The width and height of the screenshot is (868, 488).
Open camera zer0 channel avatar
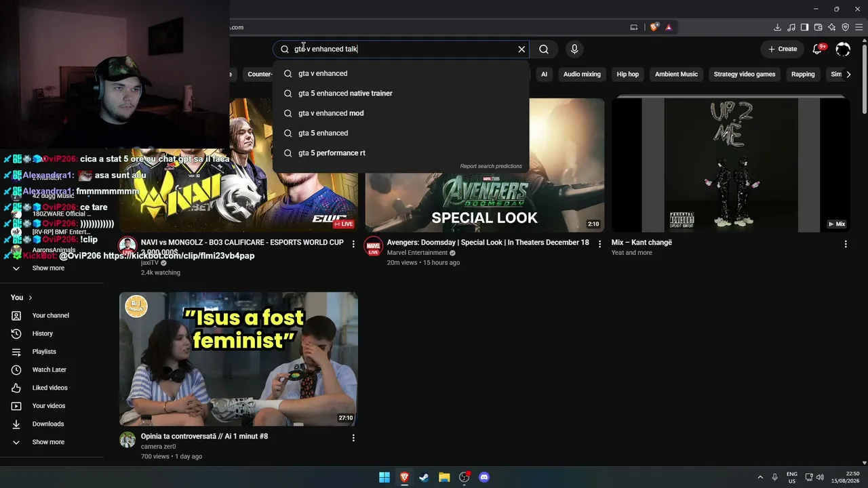pos(127,440)
